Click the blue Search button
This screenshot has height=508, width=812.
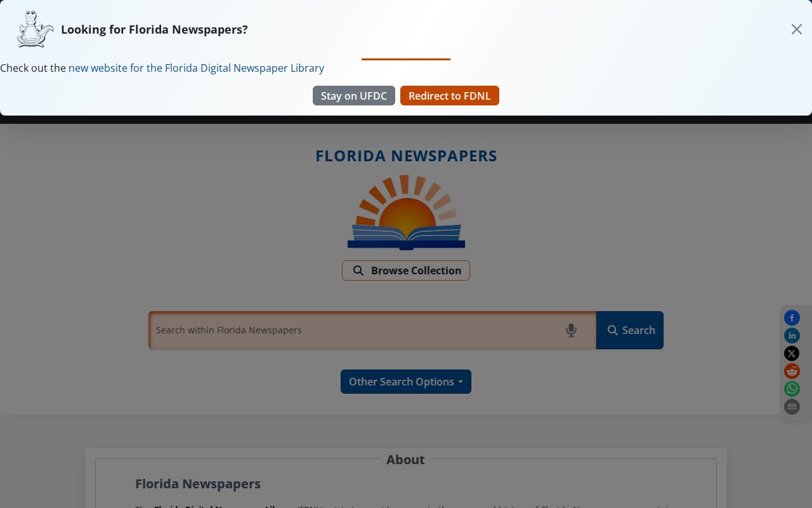click(x=630, y=330)
